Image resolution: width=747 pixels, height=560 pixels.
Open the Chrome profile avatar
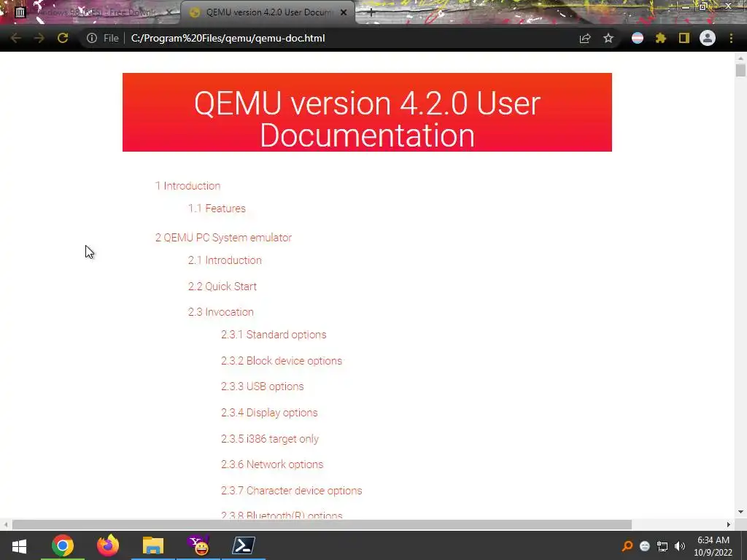click(x=708, y=38)
